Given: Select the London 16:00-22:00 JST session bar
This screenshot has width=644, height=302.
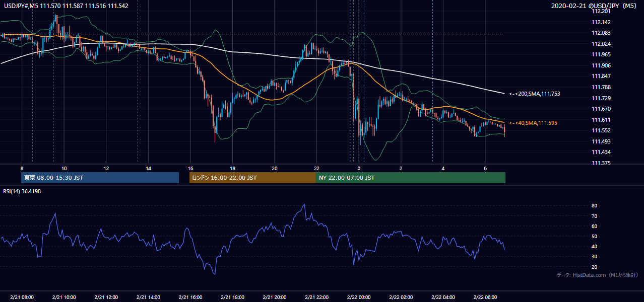Looking at the screenshot, I should click(x=252, y=178).
